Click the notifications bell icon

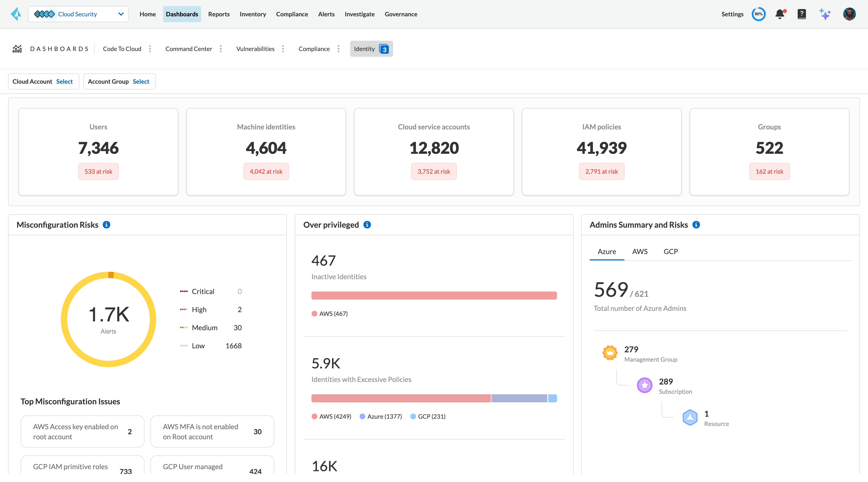(x=780, y=14)
